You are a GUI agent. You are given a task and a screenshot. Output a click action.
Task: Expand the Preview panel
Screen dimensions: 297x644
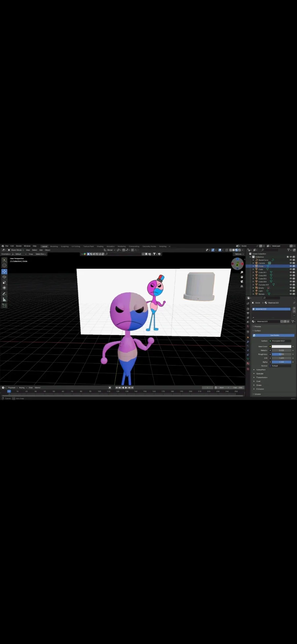tap(257, 326)
